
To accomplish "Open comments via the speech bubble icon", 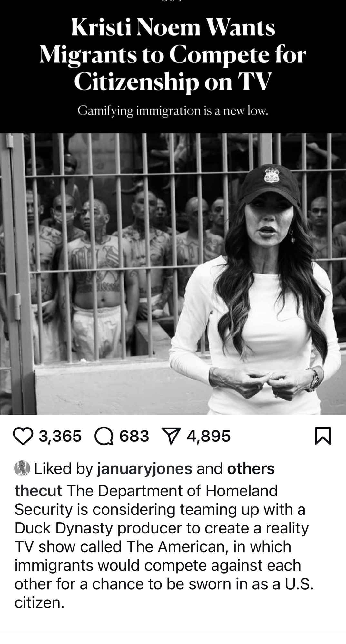I will pyautogui.click(x=104, y=437).
